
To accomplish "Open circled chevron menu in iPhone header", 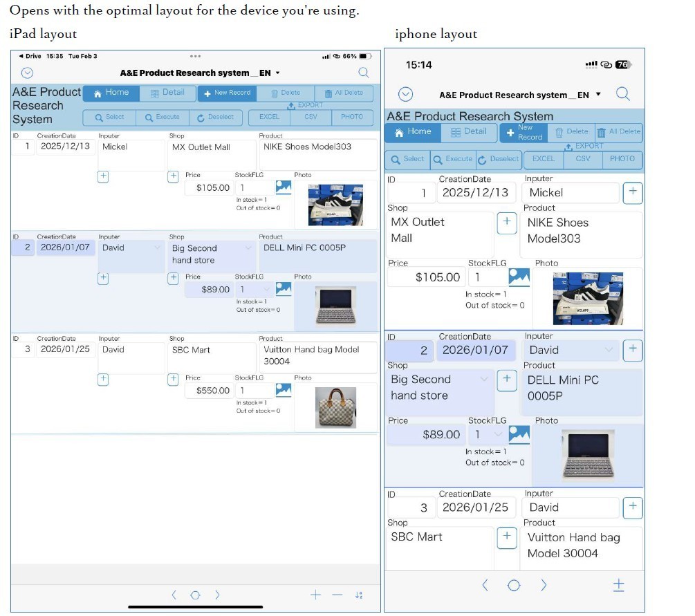I will click(x=405, y=94).
